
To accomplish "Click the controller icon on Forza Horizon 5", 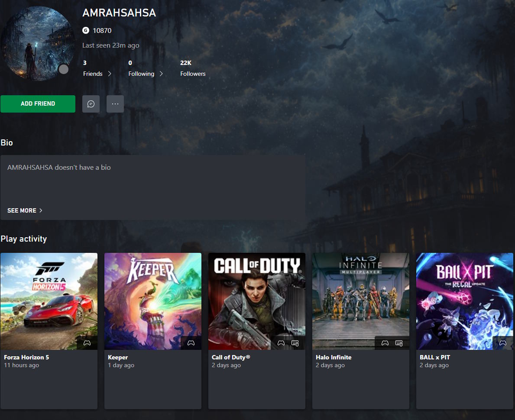I will pyautogui.click(x=87, y=343).
